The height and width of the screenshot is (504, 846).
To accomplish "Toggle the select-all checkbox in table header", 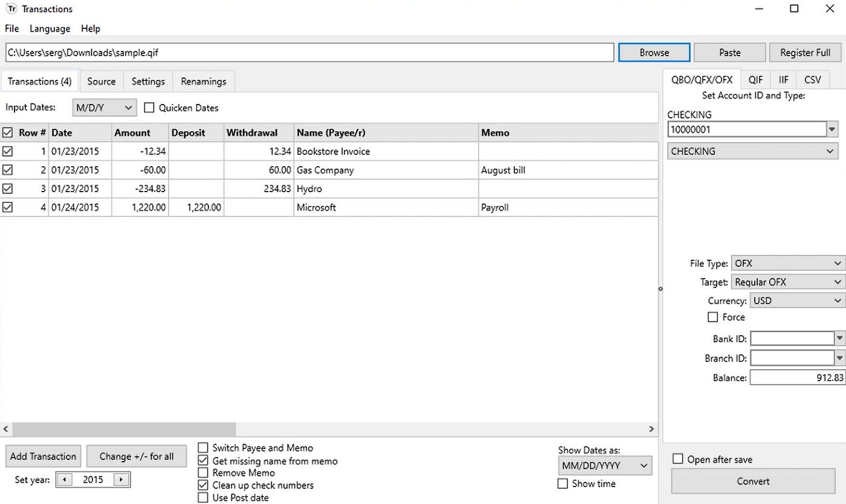I will point(8,132).
